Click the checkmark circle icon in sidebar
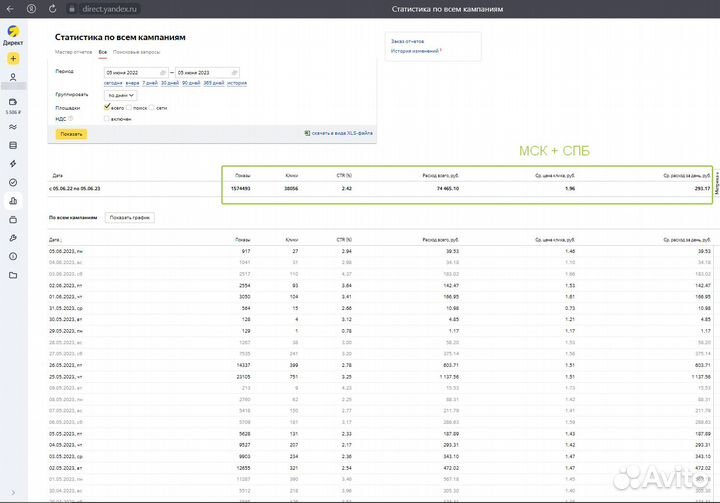The image size is (720, 503). [x=13, y=182]
